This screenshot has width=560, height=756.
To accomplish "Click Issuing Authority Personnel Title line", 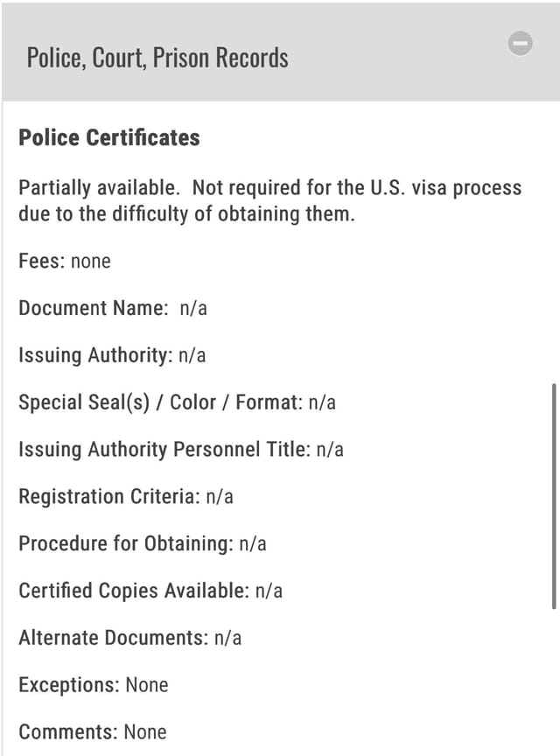I will tap(181, 450).
